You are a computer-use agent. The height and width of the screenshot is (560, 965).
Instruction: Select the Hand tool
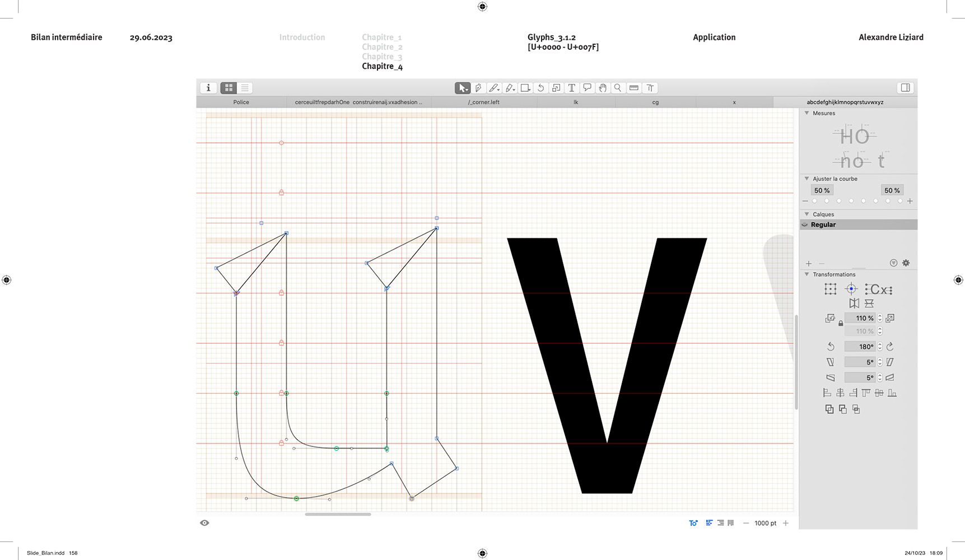603,88
